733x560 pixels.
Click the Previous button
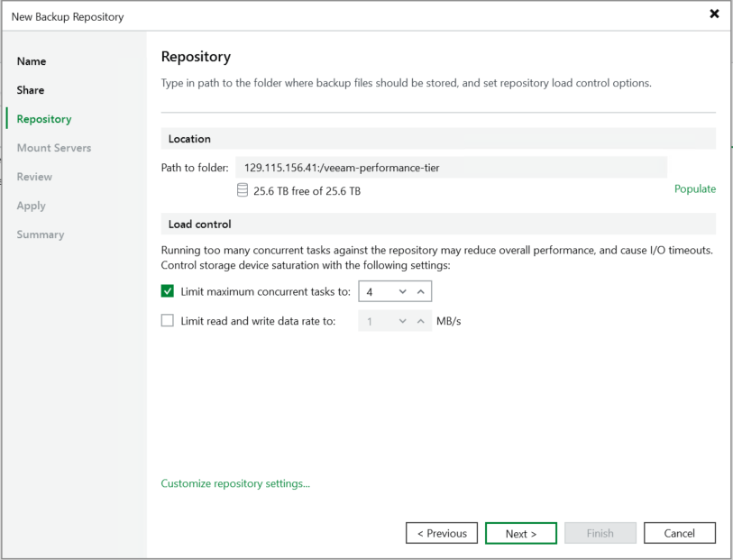pos(442,533)
